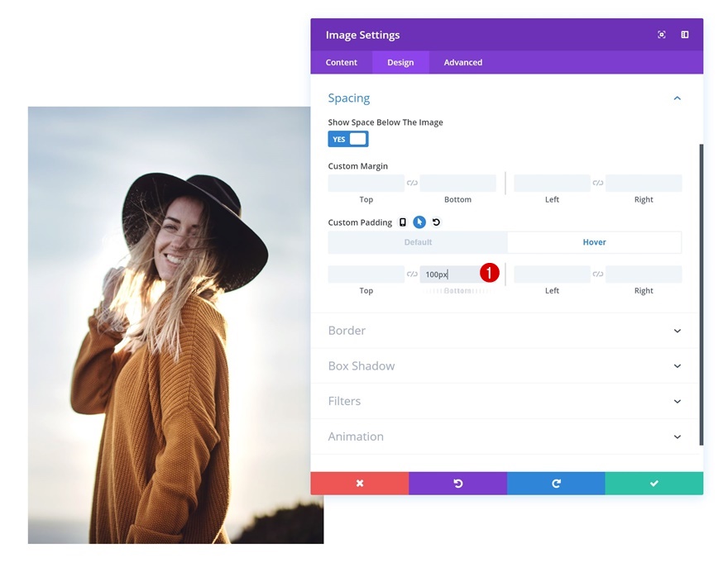Screen dimensions: 728x563
Task: Expand the Animation section
Action: (505, 437)
